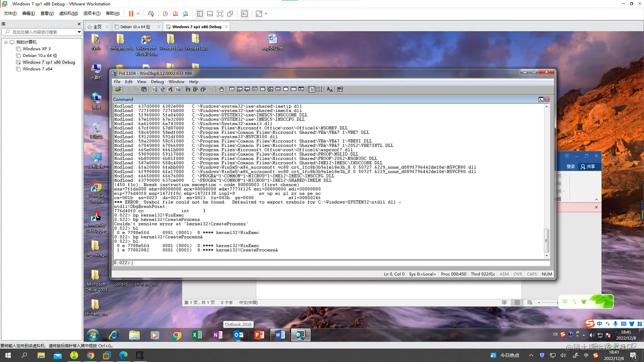Select Windows XP 3 in library tree
Screen dimensions: 644x362
[37, 49]
